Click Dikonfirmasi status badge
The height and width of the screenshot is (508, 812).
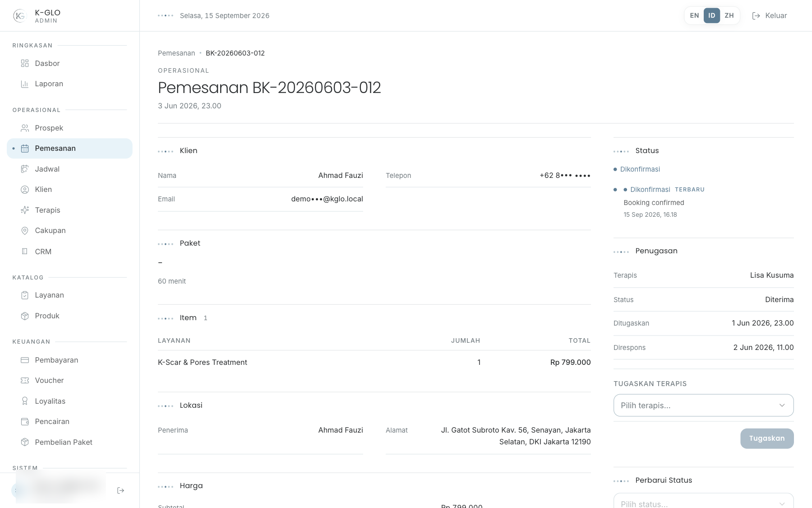click(x=637, y=169)
